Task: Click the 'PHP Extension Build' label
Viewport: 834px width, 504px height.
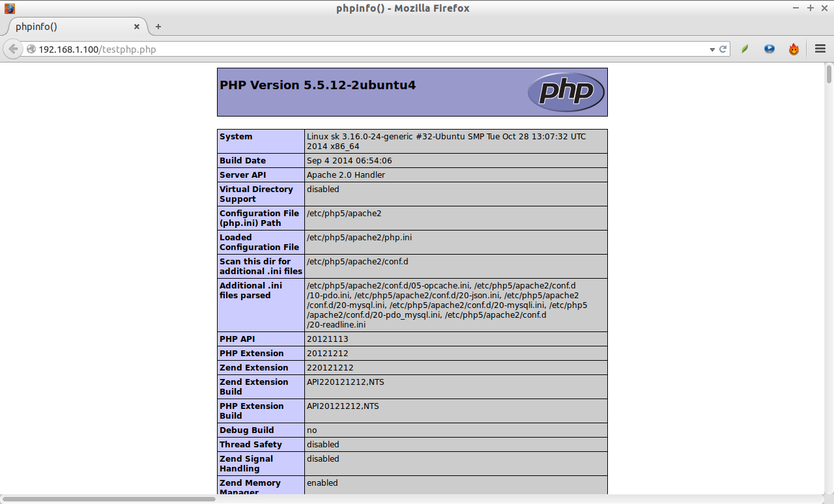Action: (x=252, y=411)
